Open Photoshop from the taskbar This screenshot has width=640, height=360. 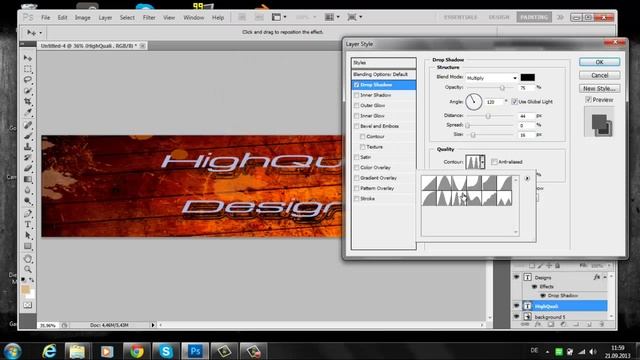point(195,351)
